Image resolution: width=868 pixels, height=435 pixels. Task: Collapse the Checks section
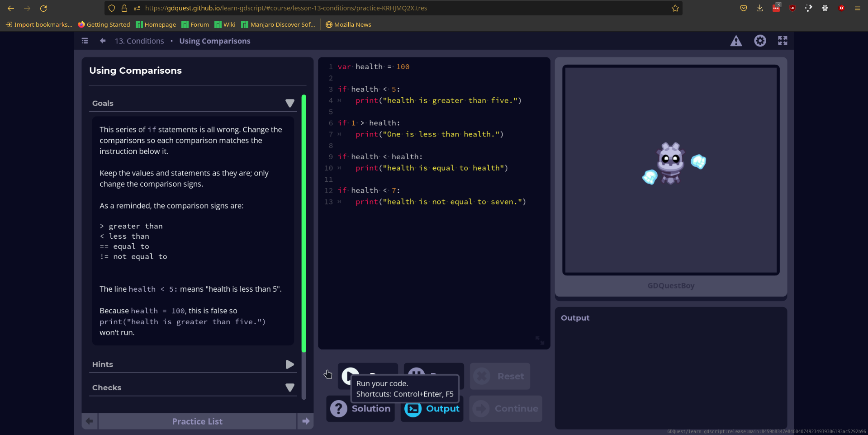point(290,387)
